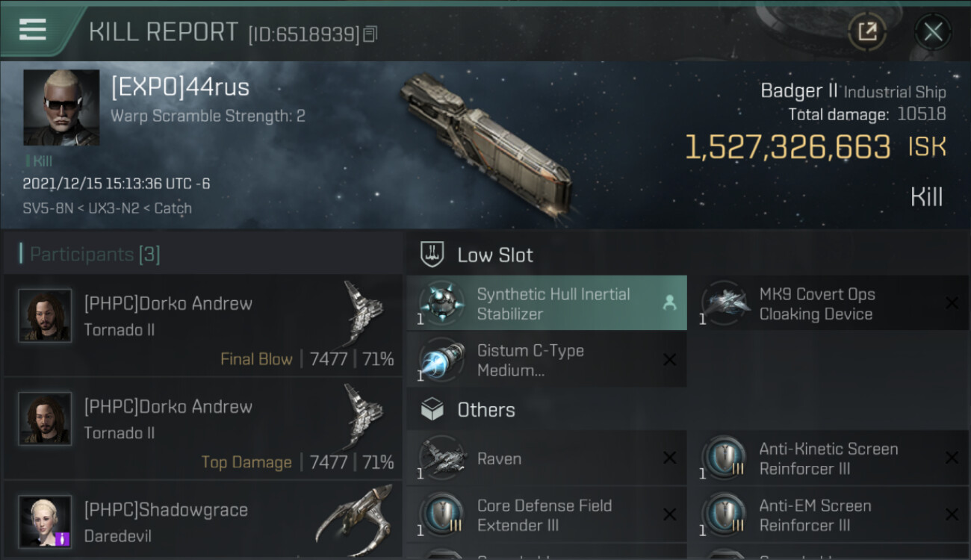Open the 44rus pilot portrait

tap(61, 108)
